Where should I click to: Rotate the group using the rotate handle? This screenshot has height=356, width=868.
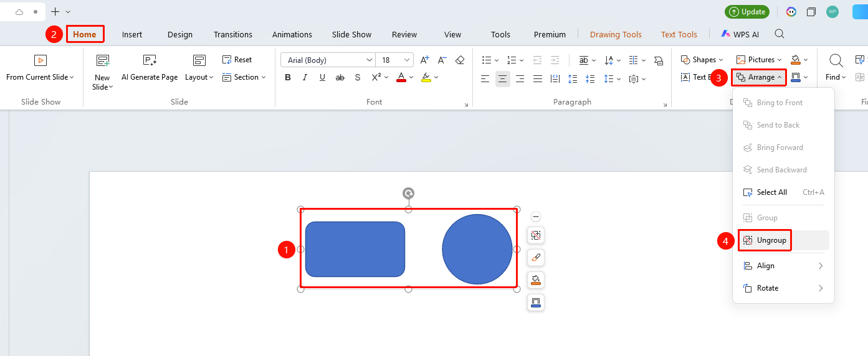click(x=408, y=194)
